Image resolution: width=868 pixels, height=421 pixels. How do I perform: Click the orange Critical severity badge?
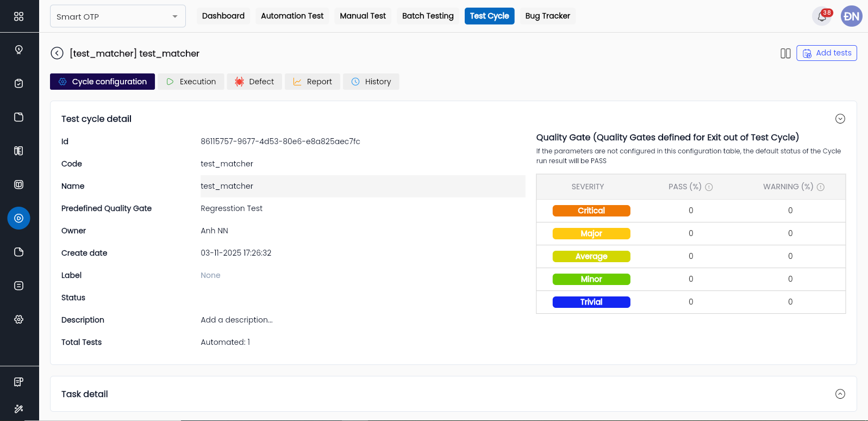(591, 210)
